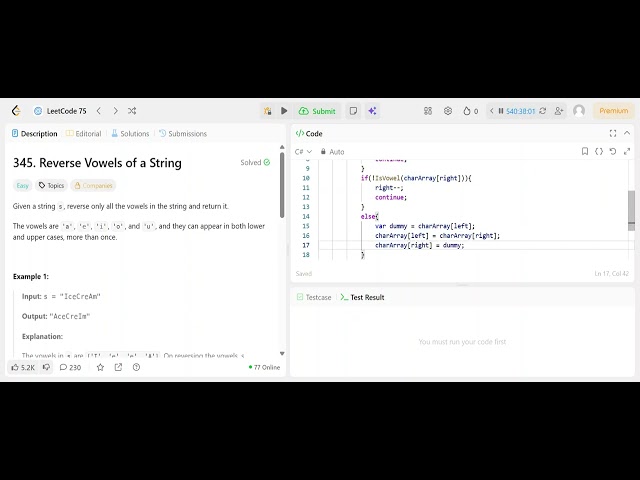The image size is (640, 480).
Task: Switch to the Solutions tab
Action: (130, 133)
